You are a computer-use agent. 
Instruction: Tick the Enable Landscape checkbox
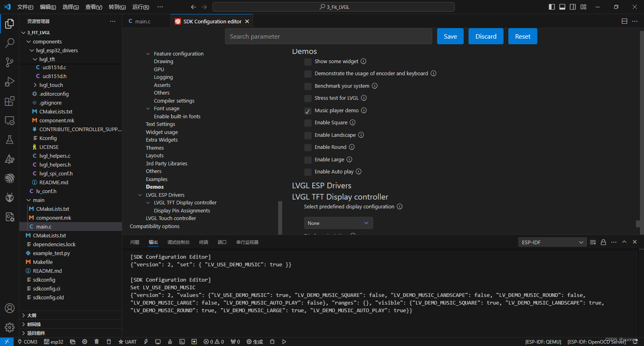(x=308, y=136)
